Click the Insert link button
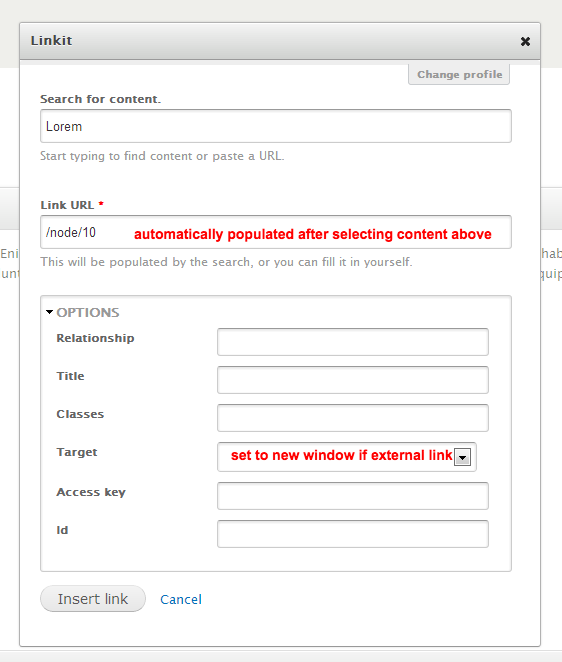This screenshot has height=662, width=562. click(93, 599)
